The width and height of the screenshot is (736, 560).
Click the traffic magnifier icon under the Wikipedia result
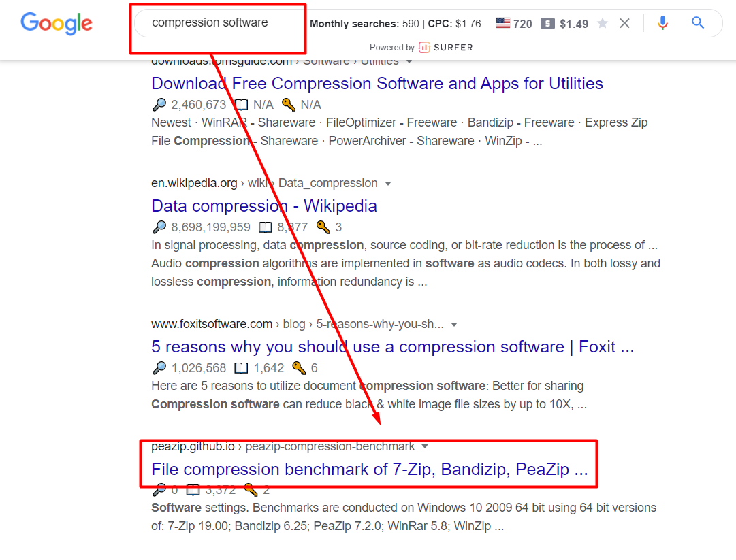159,227
